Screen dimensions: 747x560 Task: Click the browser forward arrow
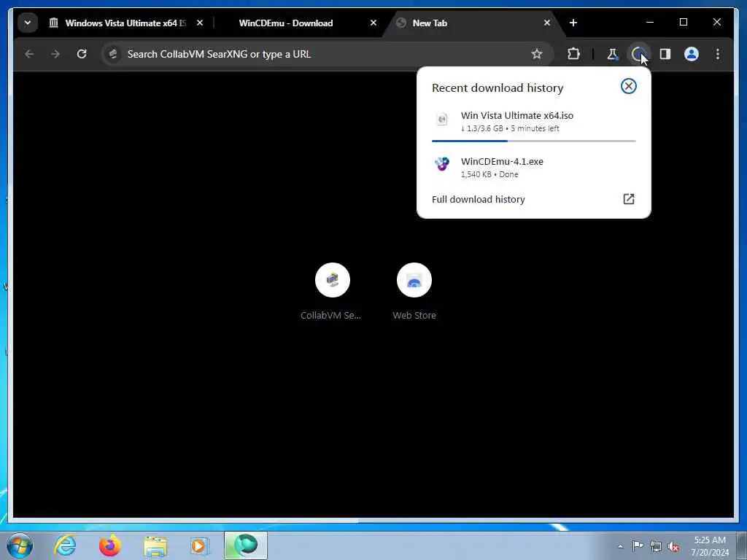point(55,54)
